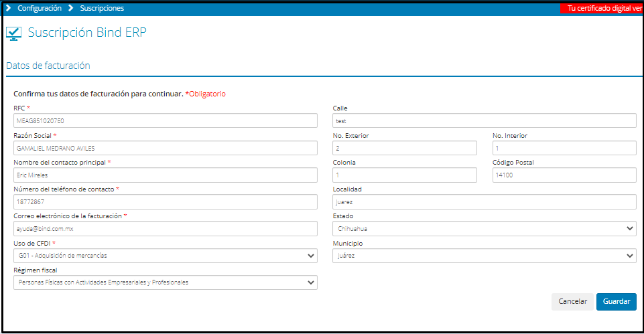Click the red *Obligatorio text
The width and height of the screenshot is (644, 334).
pyautogui.click(x=205, y=94)
